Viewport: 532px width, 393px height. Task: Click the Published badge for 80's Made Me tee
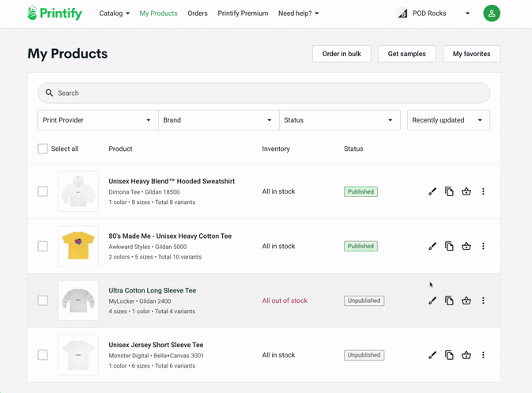pyautogui.click(x=360, y=246)
